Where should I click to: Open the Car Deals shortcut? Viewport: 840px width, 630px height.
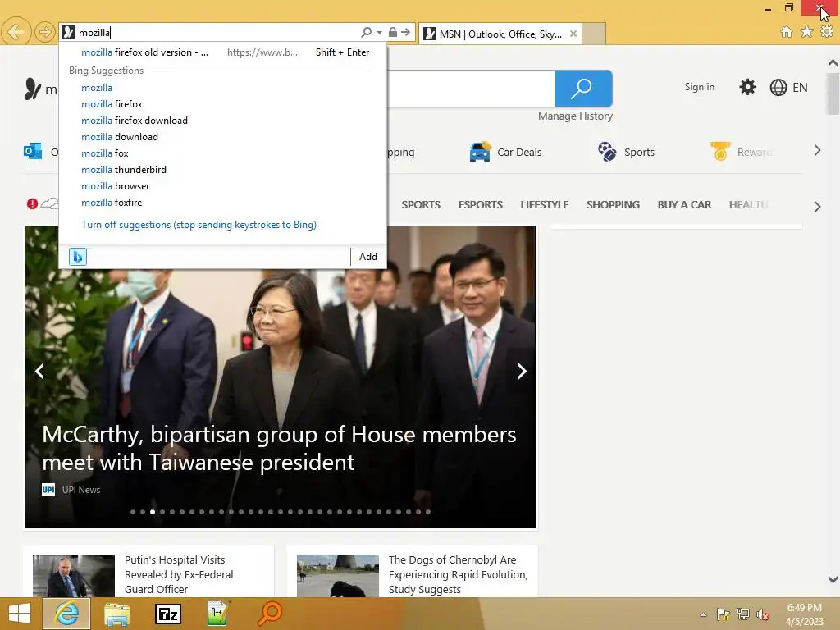pos(505,152)
